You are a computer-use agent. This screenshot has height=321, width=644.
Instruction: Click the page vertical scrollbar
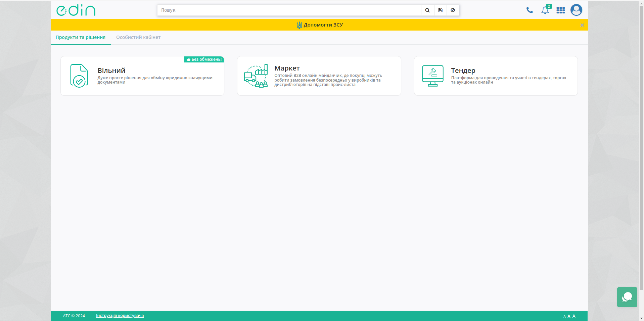click(641, 148)
